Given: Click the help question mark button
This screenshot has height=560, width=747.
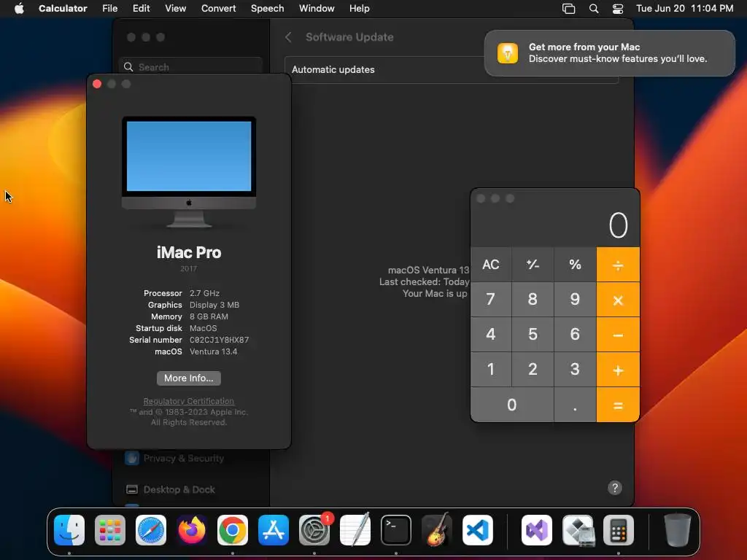Looking at the screenshot, I should click(x=614, y=488).
